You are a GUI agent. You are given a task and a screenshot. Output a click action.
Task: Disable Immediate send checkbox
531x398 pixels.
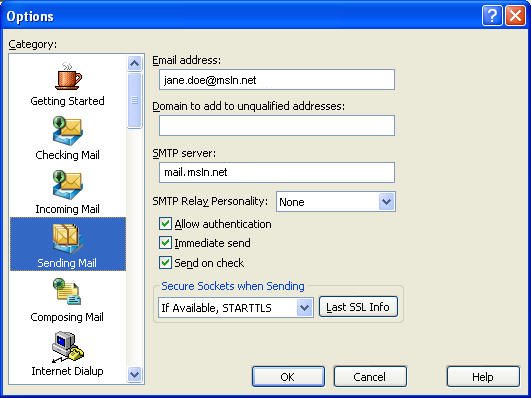[165, 243]
